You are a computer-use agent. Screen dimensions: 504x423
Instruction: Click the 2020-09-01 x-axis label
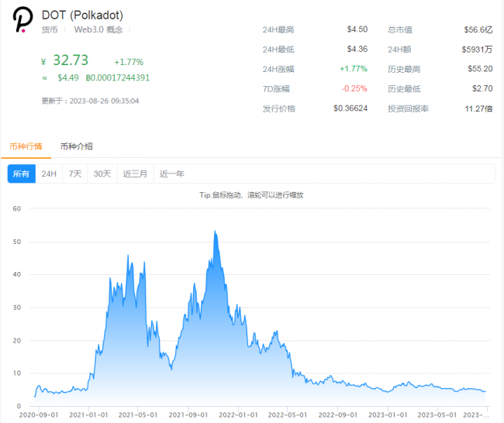coord(39,415)
